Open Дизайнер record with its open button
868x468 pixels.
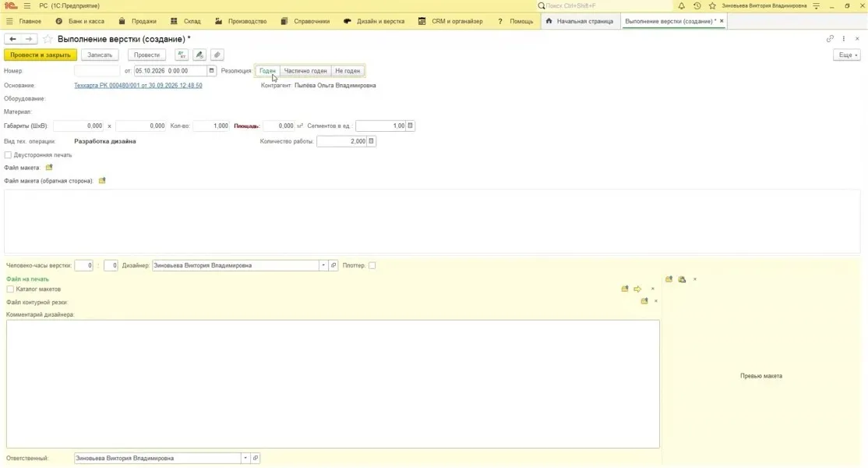click(333, 265)
